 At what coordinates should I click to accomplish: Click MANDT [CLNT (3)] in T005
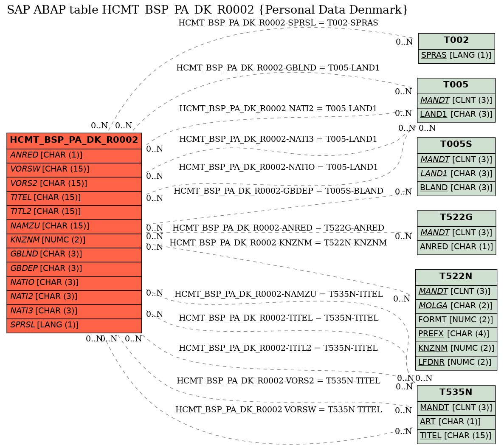click(x=456, y=101)
